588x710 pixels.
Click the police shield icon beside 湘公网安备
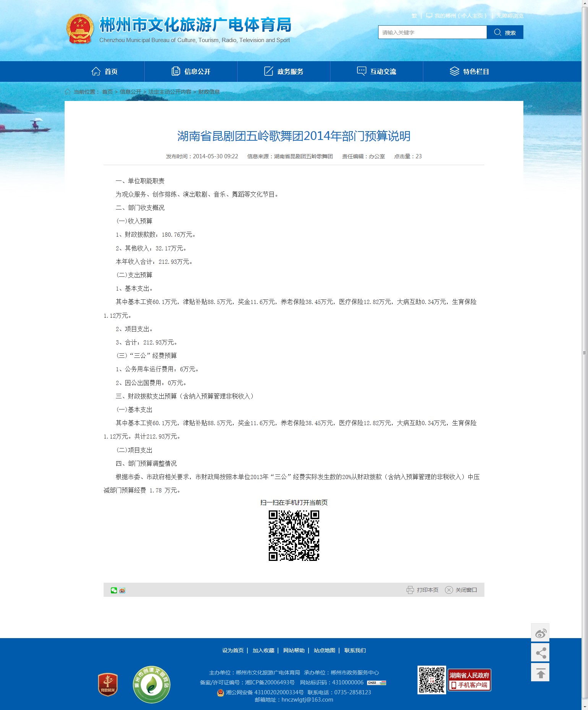221,692
